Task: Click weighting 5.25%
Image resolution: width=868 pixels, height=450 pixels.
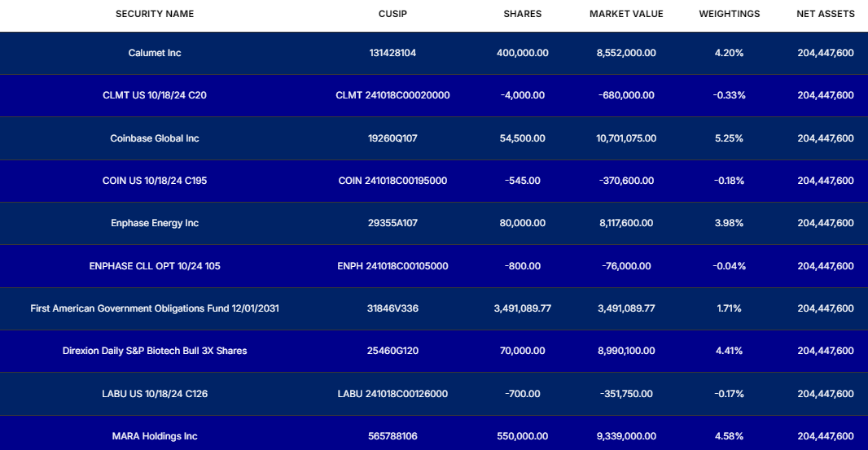Action: 729,138
